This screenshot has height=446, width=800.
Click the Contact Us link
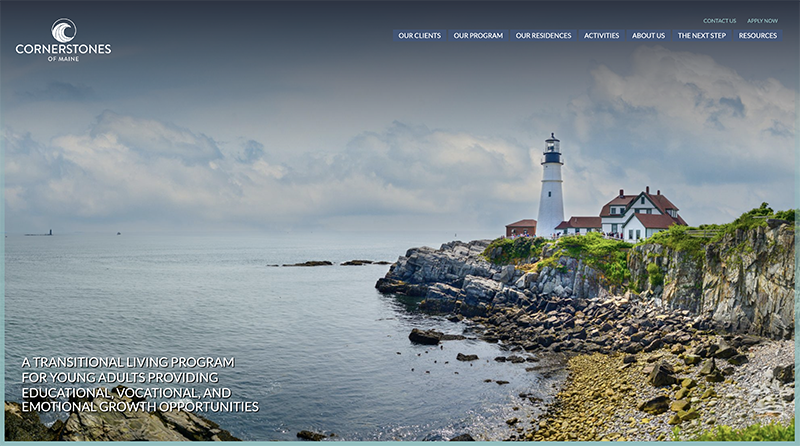tap(719, 21)
